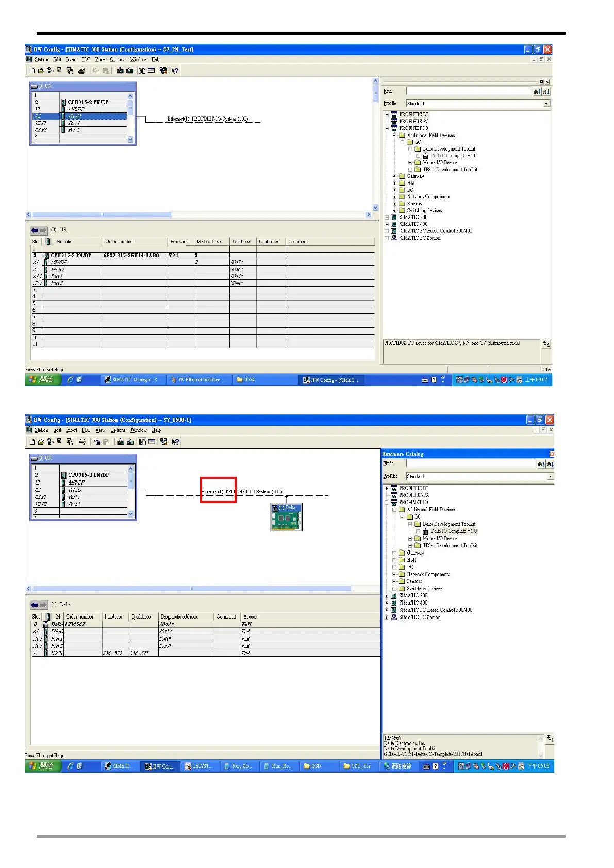Viewport: 614px width, 868px height.
Task: Open Profile Standard dropdown in Hardware Catalog panel
Action: click(550, 477)
